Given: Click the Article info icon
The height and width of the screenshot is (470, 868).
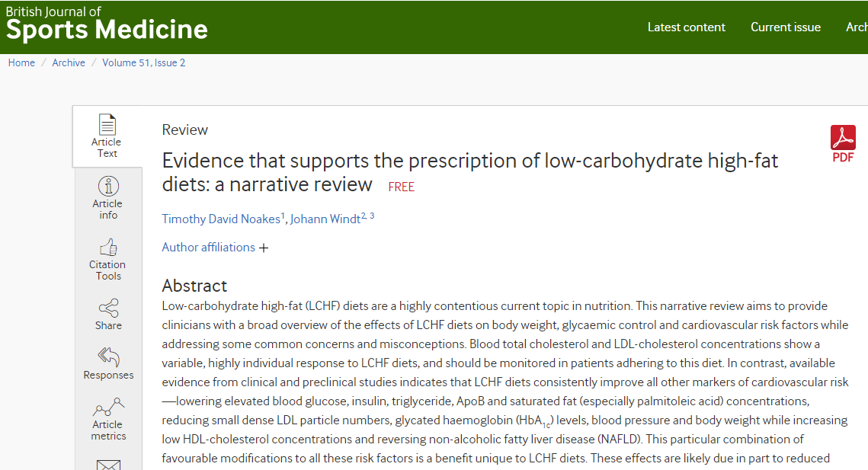Looking at the screenshot, I should coord(108,186).
